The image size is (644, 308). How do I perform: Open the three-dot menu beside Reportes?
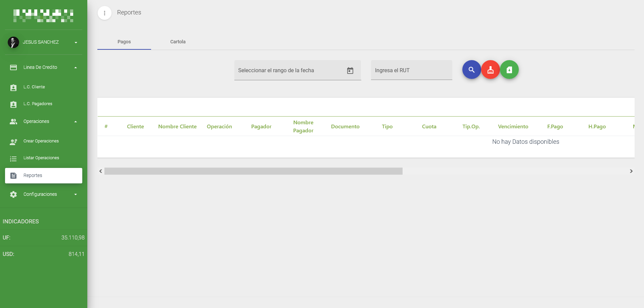coord(104,13)
